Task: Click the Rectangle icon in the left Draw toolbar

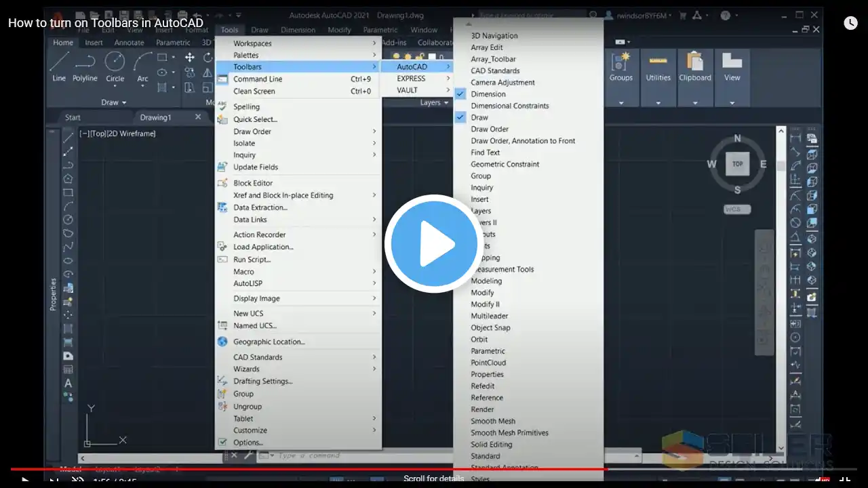Action: 68,192
